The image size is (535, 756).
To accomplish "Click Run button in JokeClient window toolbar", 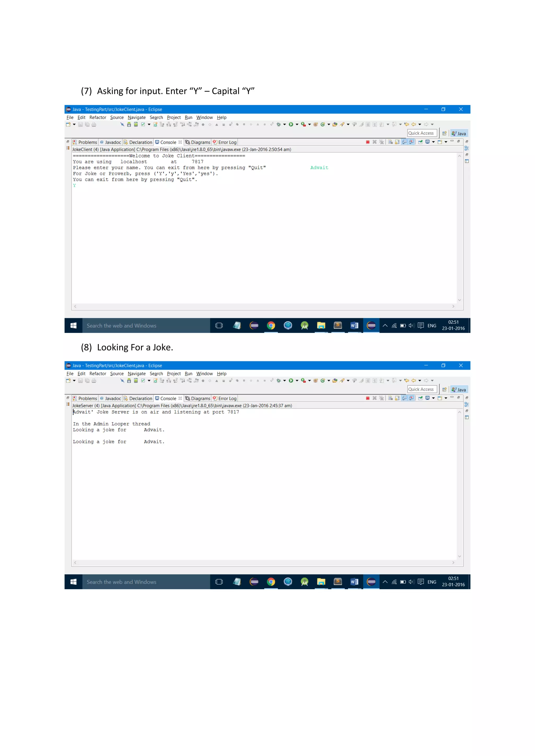I will click(x=291, y=125).
